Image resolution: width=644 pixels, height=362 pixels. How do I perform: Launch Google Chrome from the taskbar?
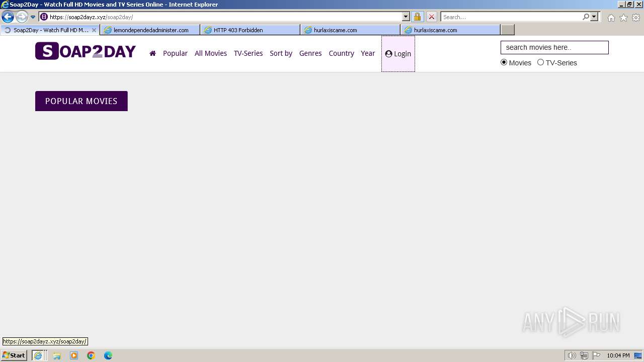click(x=91, y=355)
